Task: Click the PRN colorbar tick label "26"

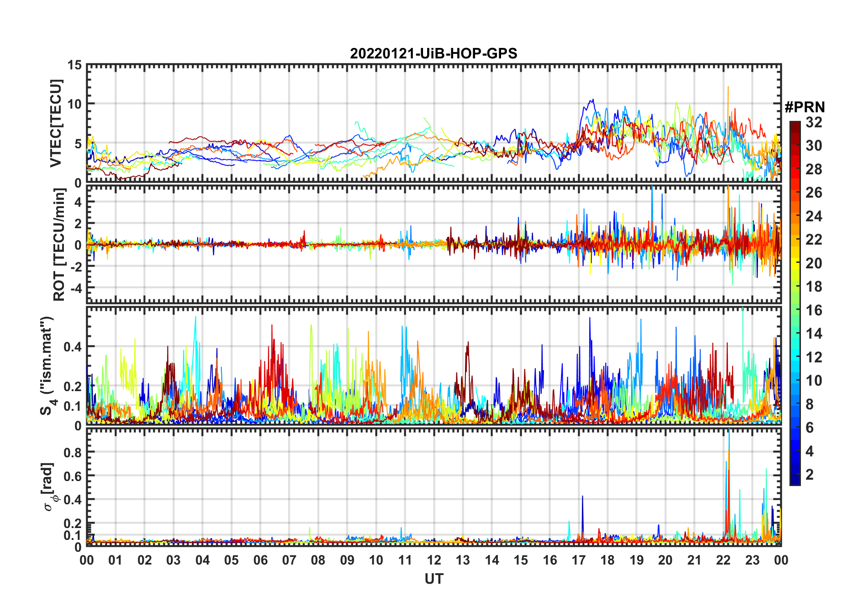Action: 814,193
